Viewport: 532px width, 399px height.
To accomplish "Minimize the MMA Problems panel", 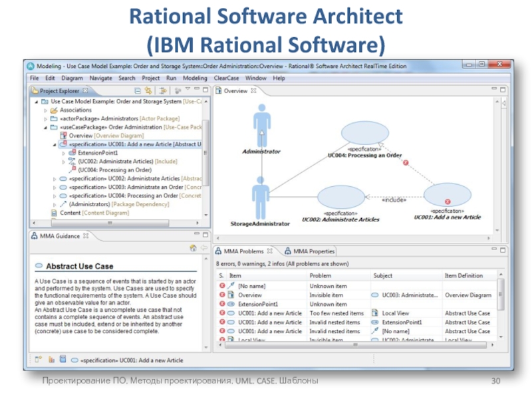I will pos(494,249).
